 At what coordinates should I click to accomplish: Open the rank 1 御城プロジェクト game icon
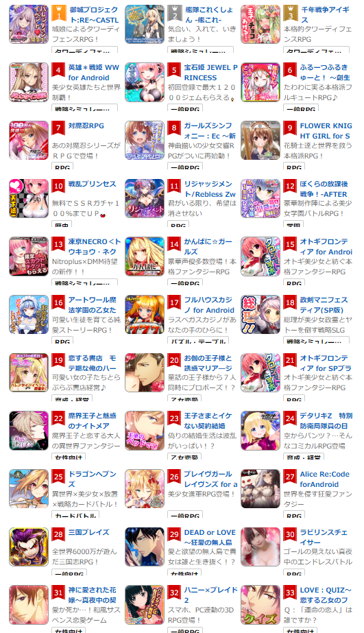click(x=29, y=24)
